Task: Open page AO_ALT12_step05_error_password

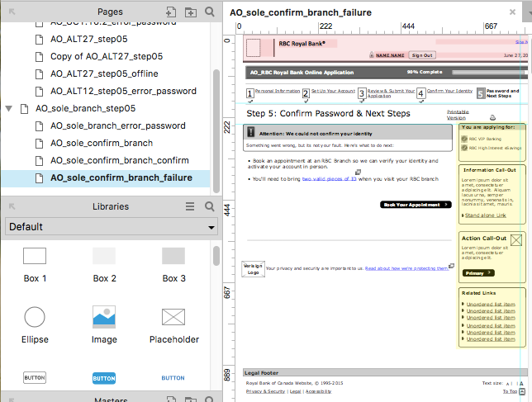Action: [x=123, y=91]
